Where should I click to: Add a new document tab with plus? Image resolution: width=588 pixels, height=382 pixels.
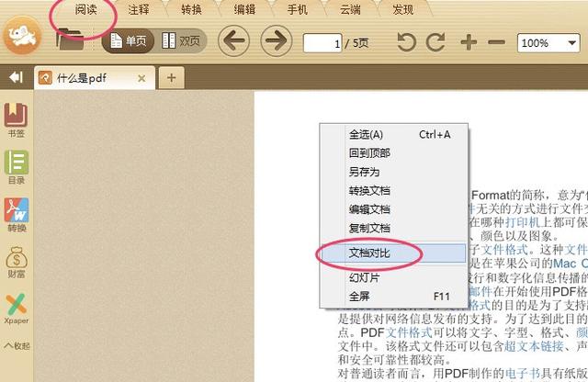(x=172, y=78)
